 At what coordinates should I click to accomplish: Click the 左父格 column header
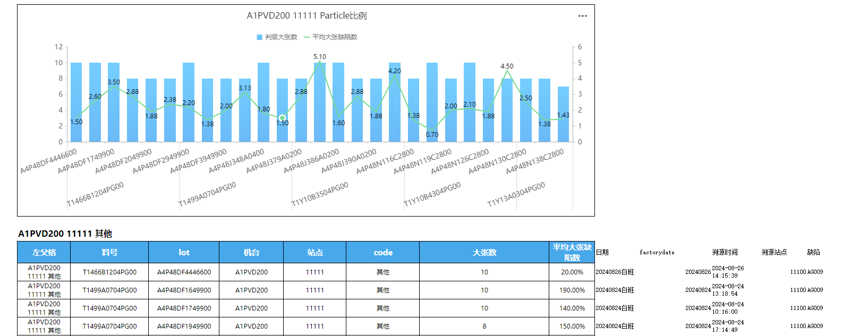pos(44,252)
